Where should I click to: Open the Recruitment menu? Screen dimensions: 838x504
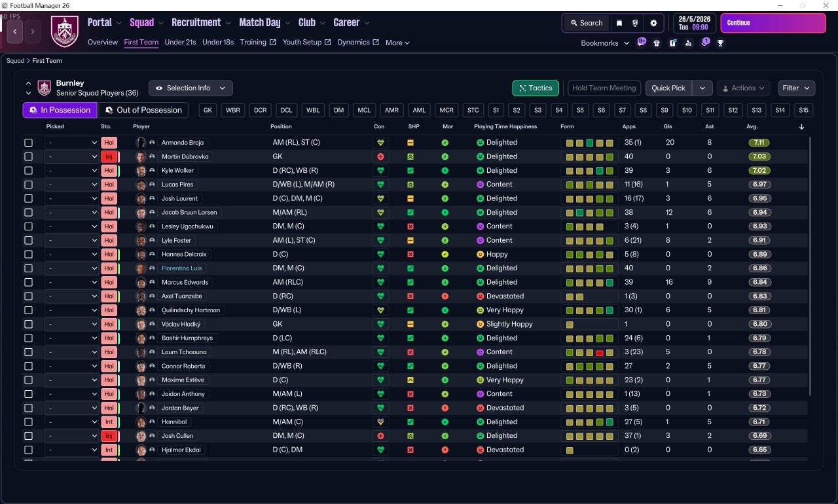click(200, 23)
